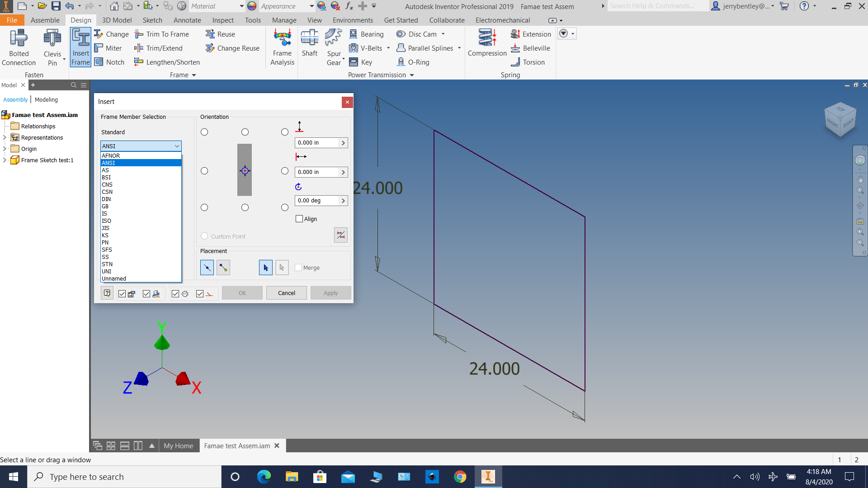The height and width of the screenshot is (488, 868).
Task: Switch to the Annotate ribbon tab
Action: pyautogui.click(x=187, y=20)
